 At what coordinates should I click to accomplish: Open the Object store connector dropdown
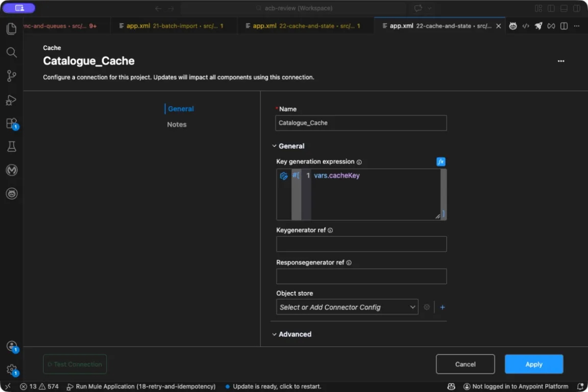pos(347,307)
